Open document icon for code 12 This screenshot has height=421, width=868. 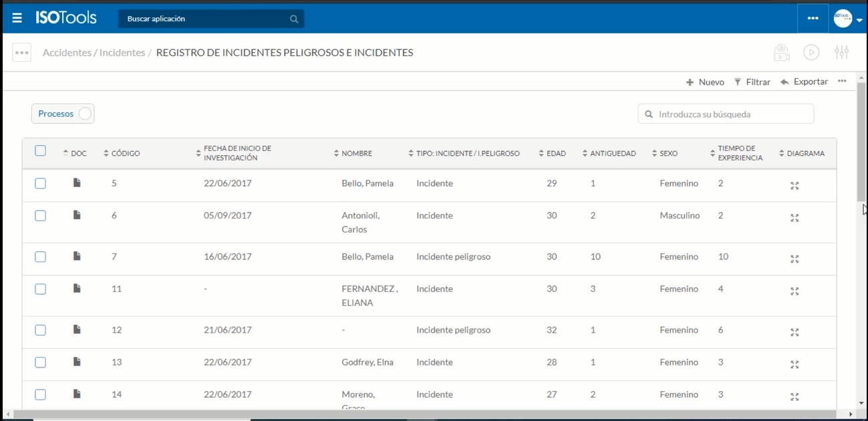pyautogui.click(x=77, y=329)
